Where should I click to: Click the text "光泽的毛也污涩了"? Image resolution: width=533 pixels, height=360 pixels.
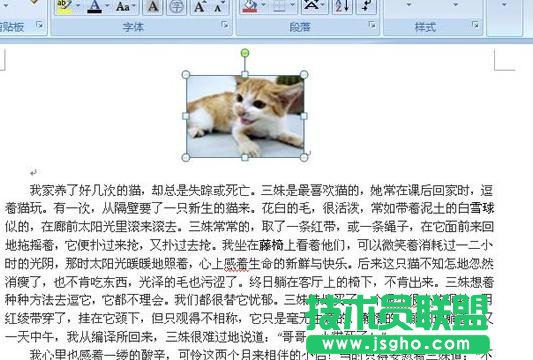(188, 282)
